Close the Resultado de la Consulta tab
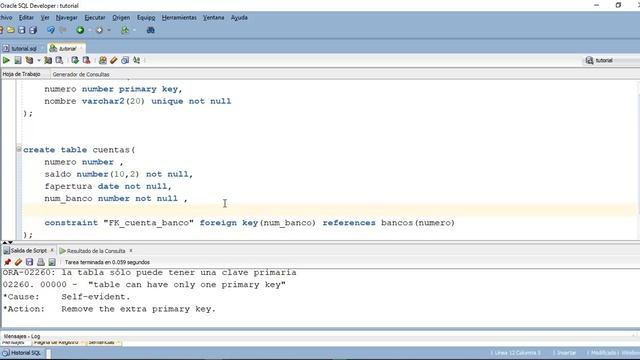 click(131, 250)
